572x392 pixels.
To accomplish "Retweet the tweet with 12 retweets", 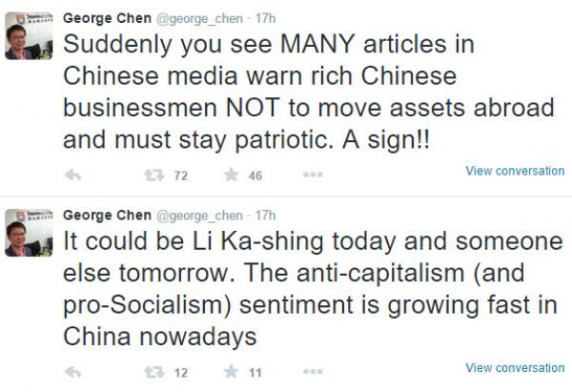I will 154,373.
